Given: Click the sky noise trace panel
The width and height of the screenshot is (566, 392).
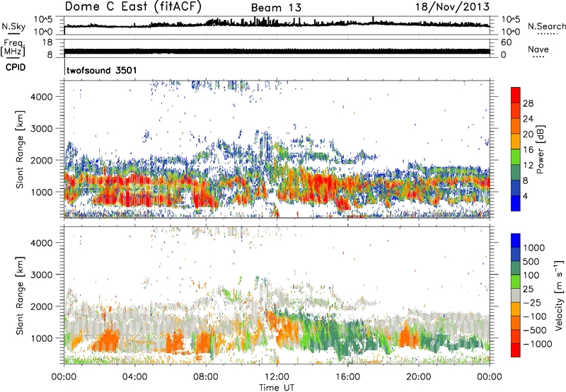Looking at the screenshot, I should pyautogui.click(x=277, y=25).
